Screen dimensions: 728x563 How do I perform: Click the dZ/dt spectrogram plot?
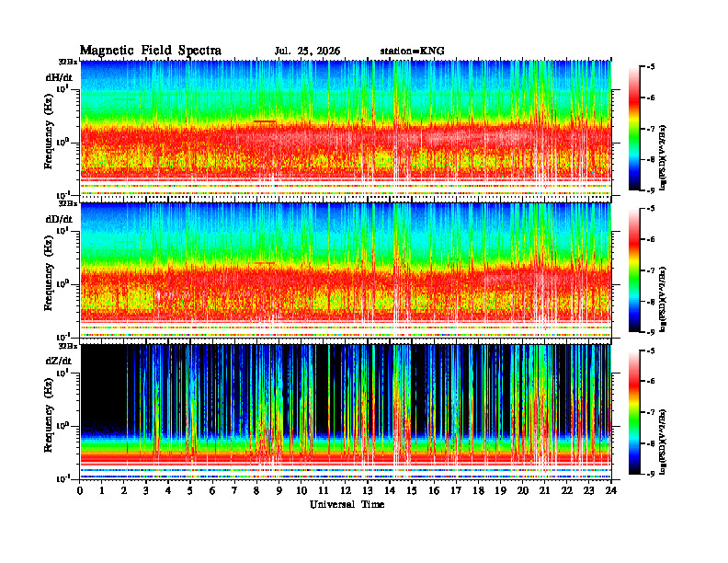coord(346,411)
